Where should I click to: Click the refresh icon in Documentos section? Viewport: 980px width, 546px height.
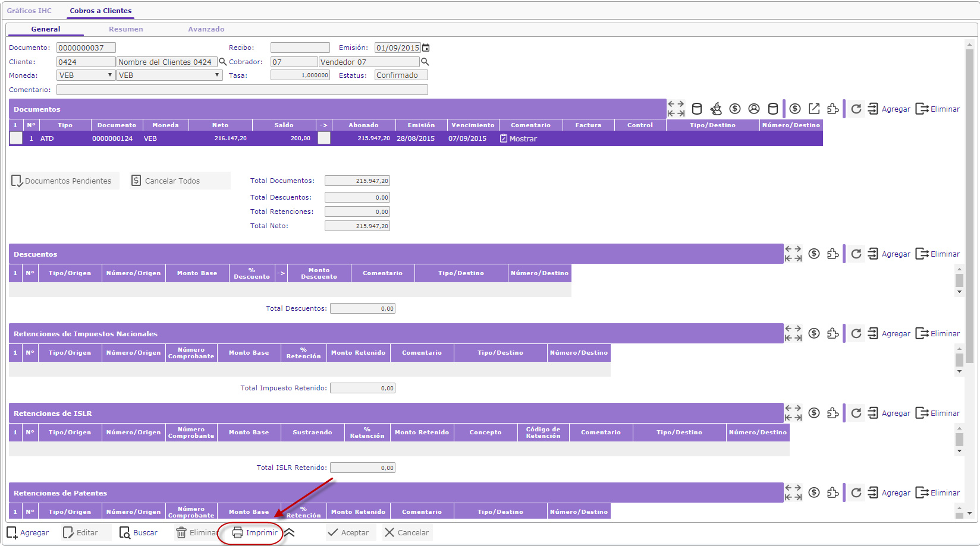pyautogui.click(x=856, y=109)
